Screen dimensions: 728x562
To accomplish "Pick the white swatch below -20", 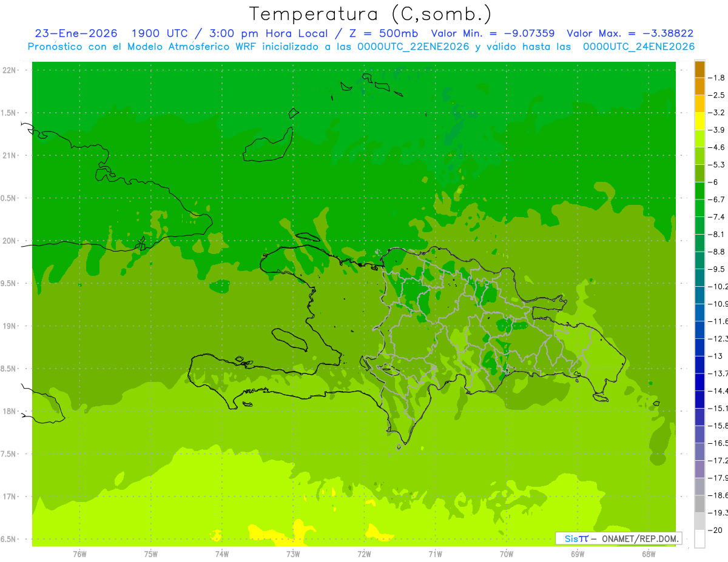I will click(699, 539).
